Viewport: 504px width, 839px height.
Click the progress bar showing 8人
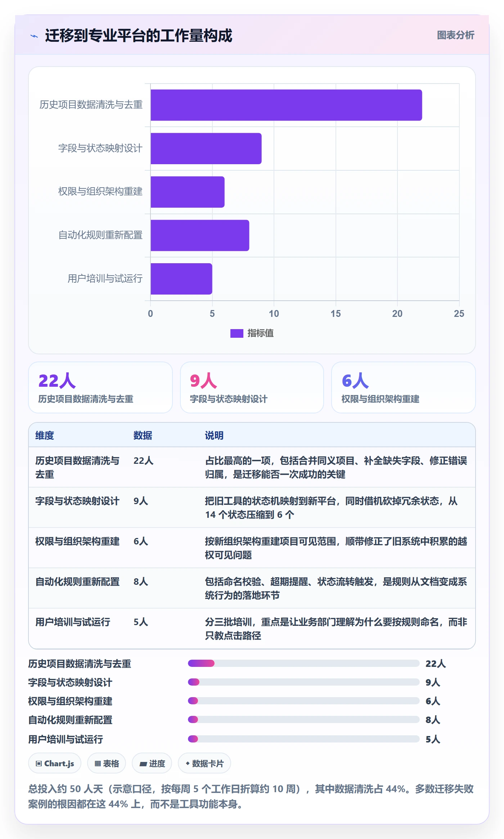pyautogui.click(x=304, y=719)
